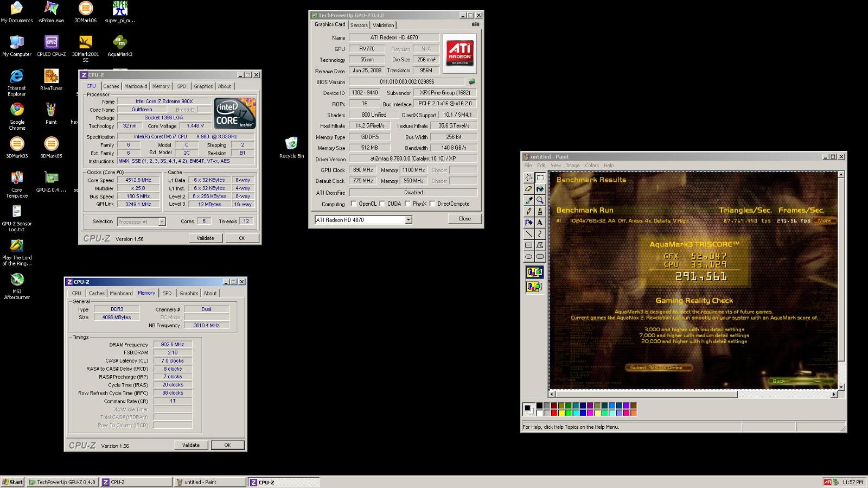Select the 3DMark06 desktop icon
Screen dimensions: 868x488
[85, 12]
